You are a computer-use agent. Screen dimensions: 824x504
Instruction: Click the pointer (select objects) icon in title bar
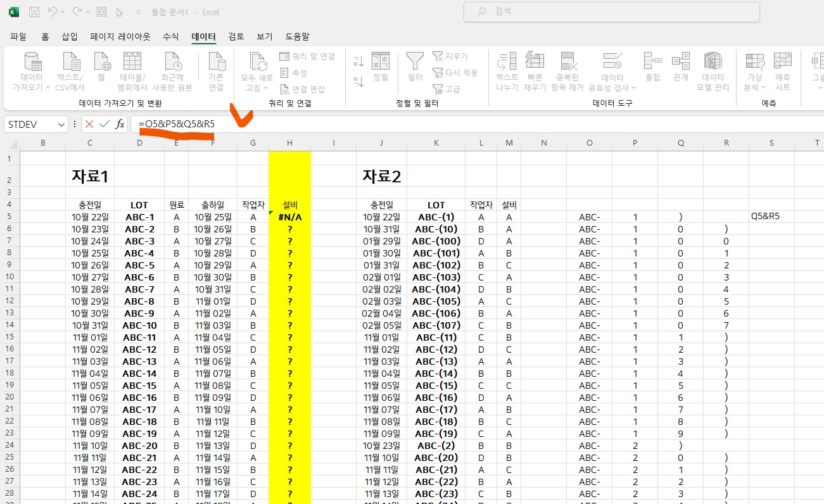(x=120, y=11)
